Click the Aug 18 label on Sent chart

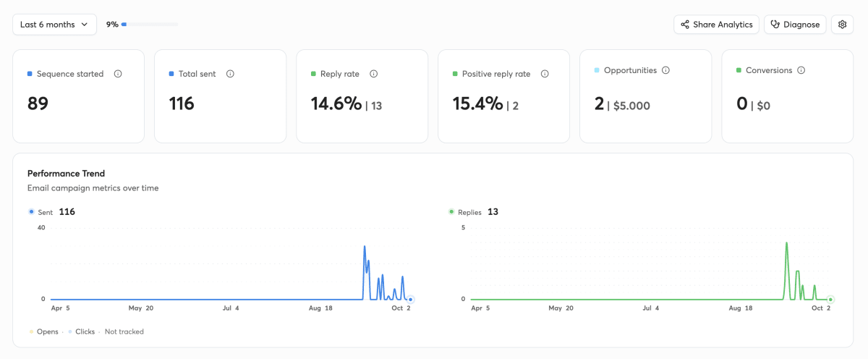point(320,308)
